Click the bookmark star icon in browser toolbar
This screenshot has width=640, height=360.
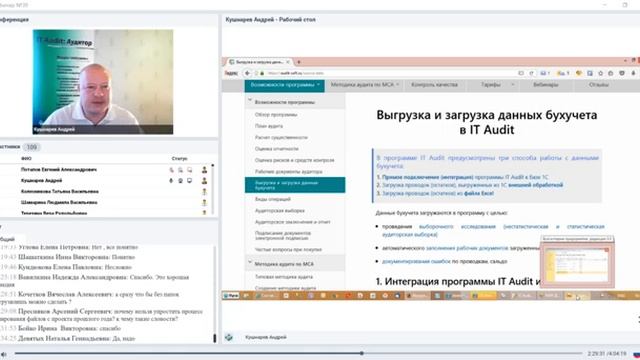600,73
